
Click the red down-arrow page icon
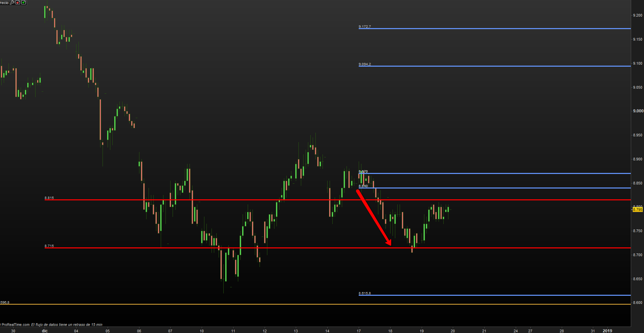pyautogui.click(x=18, y=2)
